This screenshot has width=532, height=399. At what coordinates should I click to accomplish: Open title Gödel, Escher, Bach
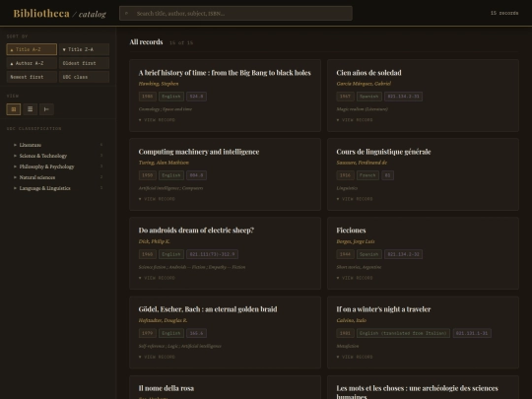[x=208, y=309]
